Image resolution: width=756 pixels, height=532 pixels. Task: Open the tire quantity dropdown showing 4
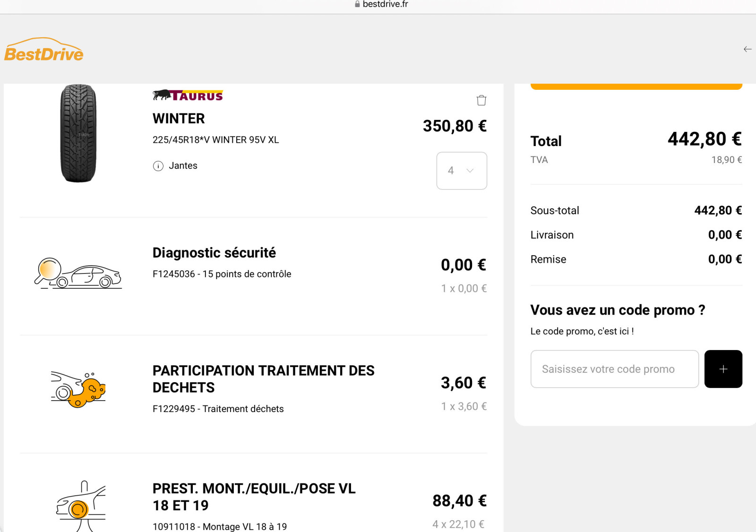pyautogui.click(x=462, y=171)
